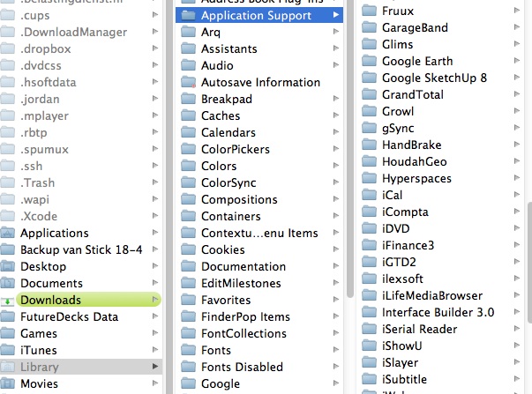Click the Library folder icon

(7, 367)
